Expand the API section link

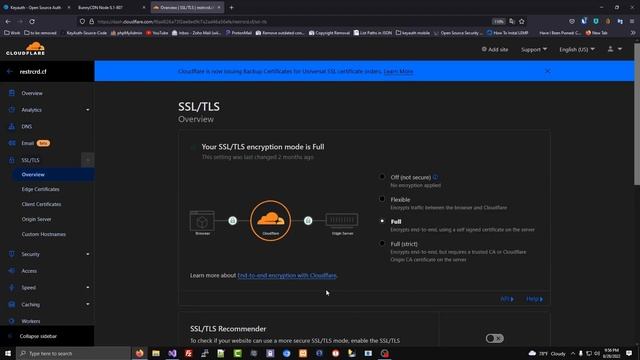(507, 299)
